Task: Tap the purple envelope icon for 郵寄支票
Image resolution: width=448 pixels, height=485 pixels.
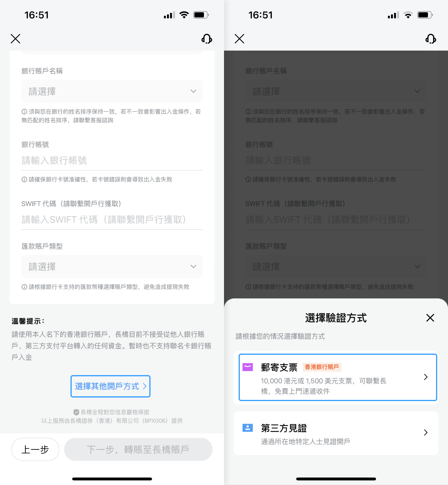Action: [248, 367]
